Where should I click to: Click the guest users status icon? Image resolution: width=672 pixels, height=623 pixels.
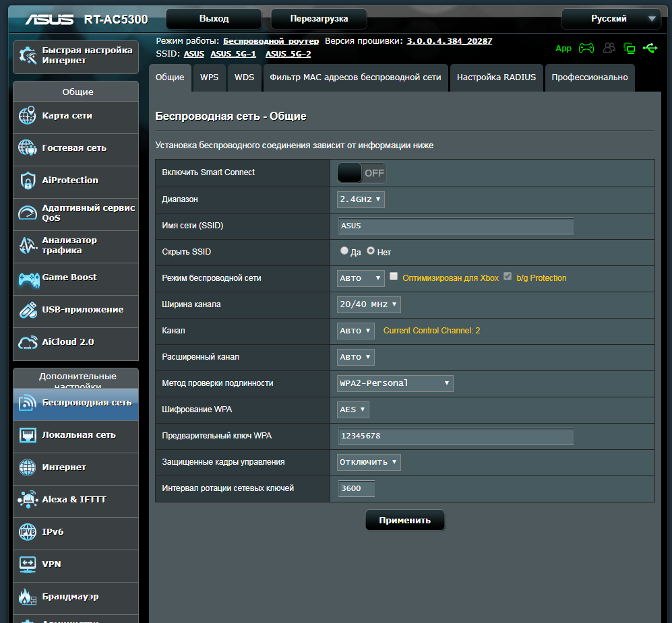(x=609, y=48)
